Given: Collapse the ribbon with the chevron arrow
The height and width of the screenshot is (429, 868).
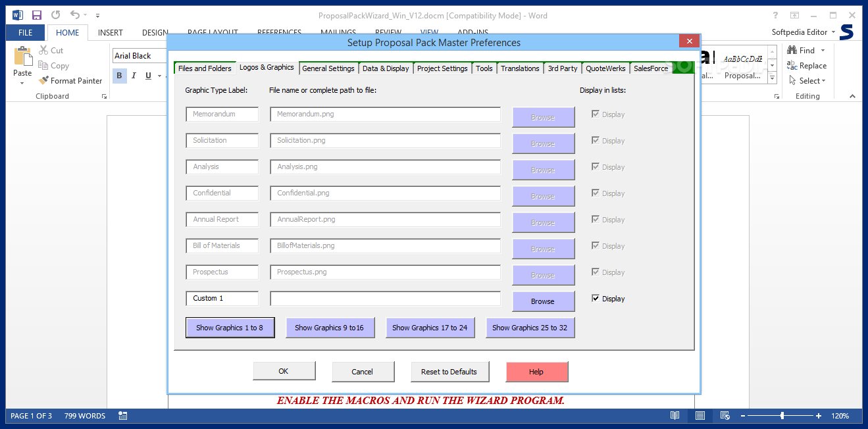Looking at the screenshot, I should (x=853, y=97).
